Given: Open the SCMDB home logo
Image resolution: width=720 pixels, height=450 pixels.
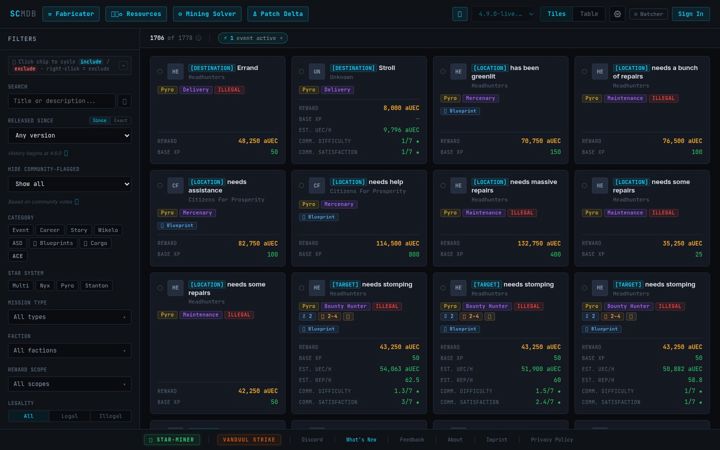Looking at the screenshot, I should (22, 14).
